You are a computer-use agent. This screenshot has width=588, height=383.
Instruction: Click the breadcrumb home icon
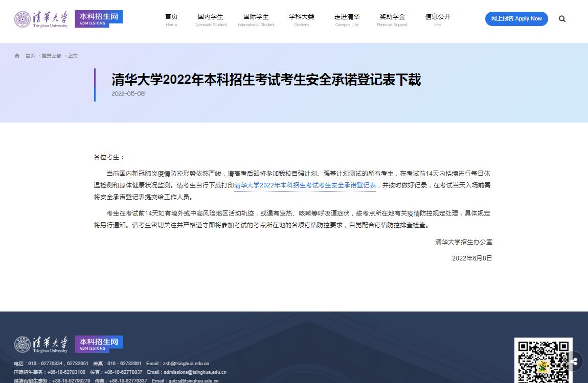[17, 56]
